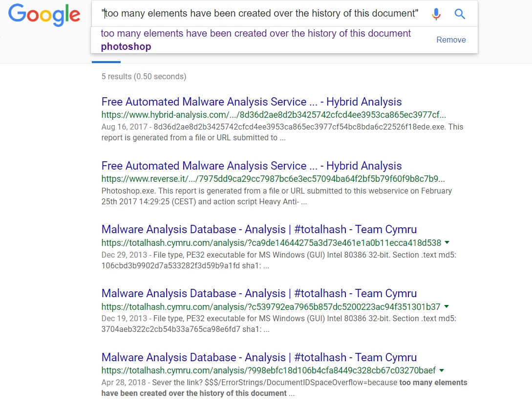Open totalhash URL ending 03270baef

pos(268,370)
